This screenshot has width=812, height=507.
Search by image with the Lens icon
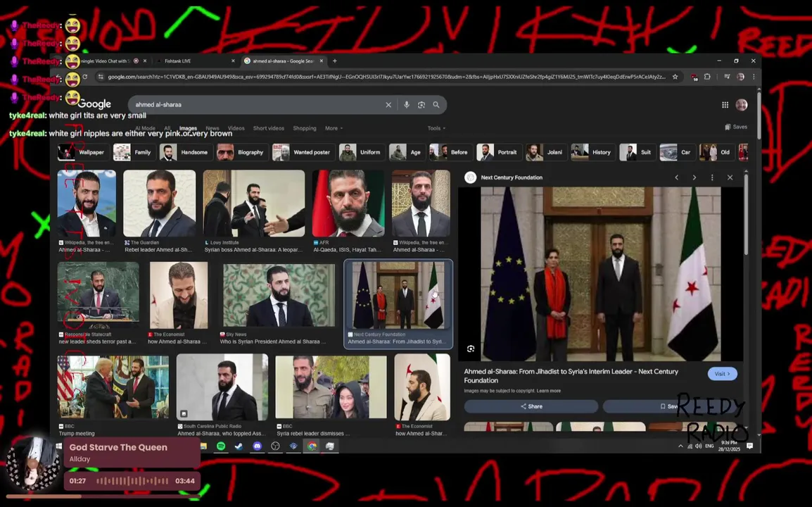(421, 105)
